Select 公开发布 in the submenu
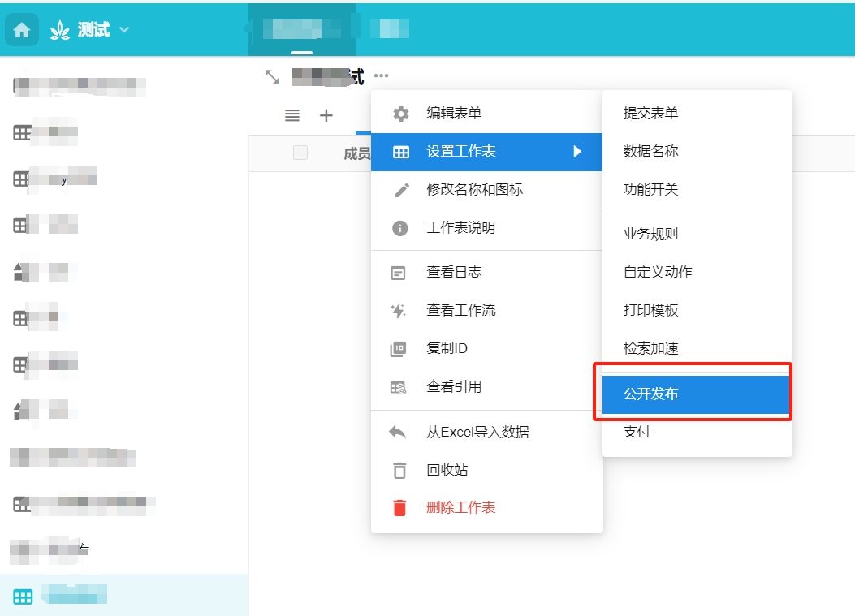Viewport: 855px width, 616px height. click(x=694, y=393)
